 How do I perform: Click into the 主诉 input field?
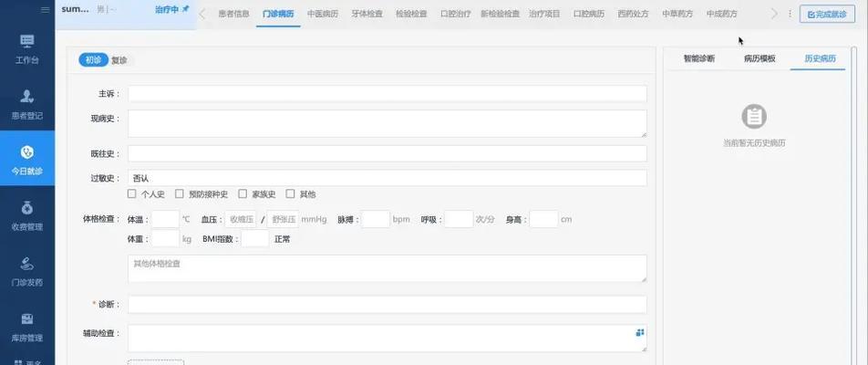[387, 94]
